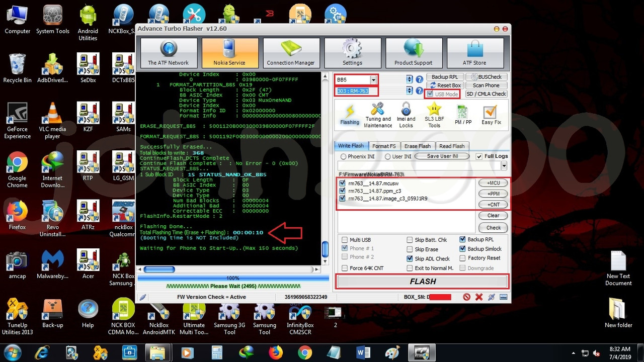This screenshot has width=644, height=362.
Task: Open Connection Manager
Action: (291, 53)
